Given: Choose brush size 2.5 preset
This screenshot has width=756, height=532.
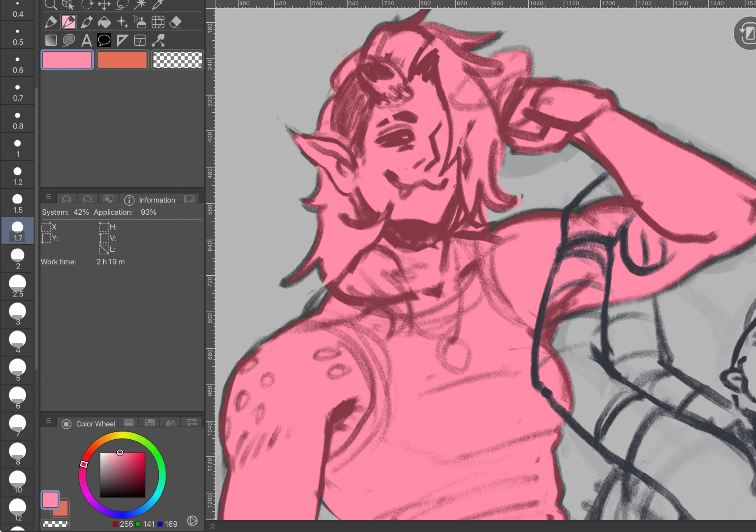Looking at the screenshot, I should pos(17,286).
